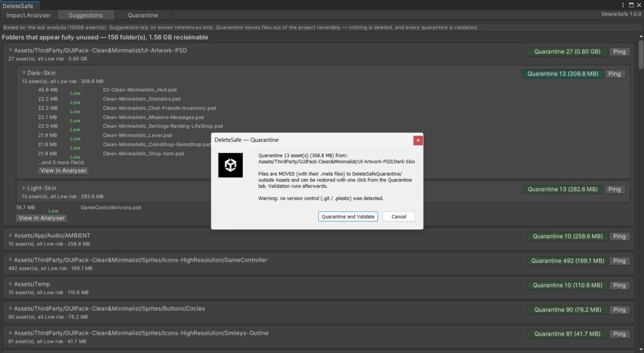644x353 pixels.
Task: Ping the Buttons/Circles folder
Action: coord(619,309)
